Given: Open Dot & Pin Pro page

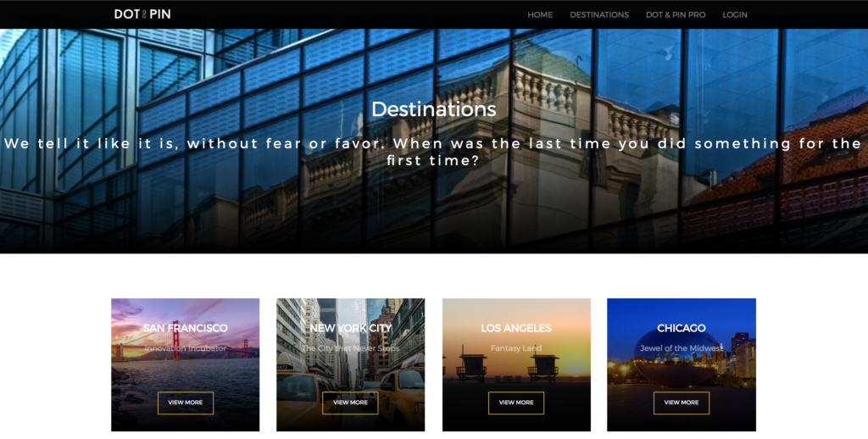Looking at the screenshot, I should (x=676, y=15).
